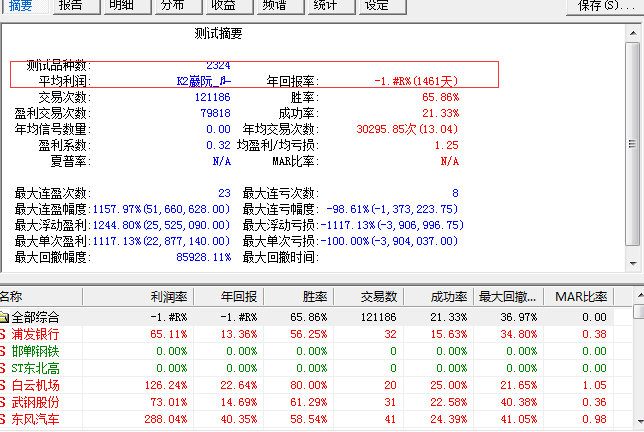Click the S icon beside 武钢股份
644x432 pixels.
pos(3,402)
